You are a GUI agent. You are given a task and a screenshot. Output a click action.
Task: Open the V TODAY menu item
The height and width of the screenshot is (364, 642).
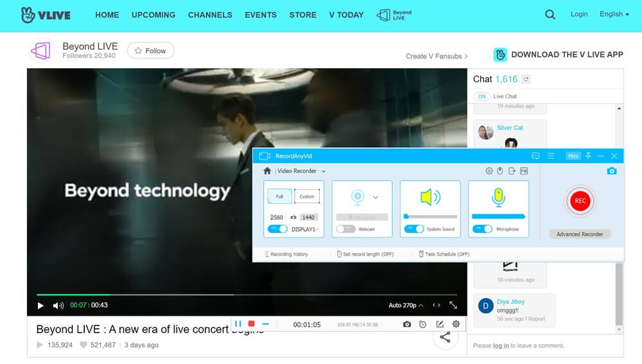click(x=347, y=15)
